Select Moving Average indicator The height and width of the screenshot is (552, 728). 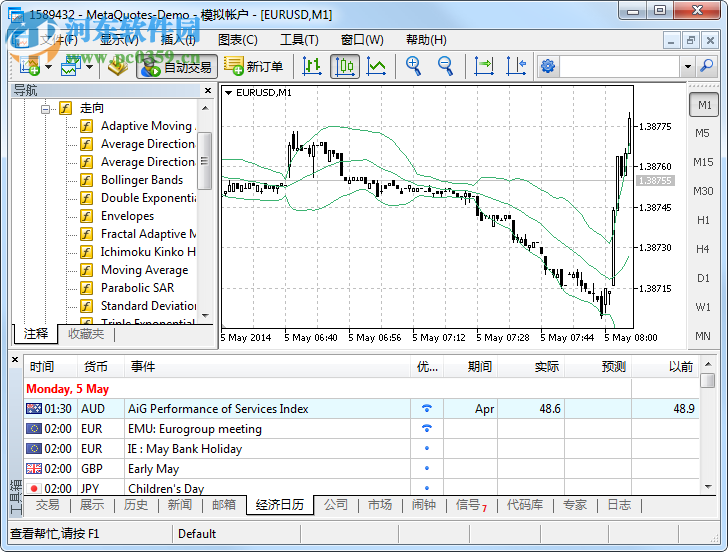pyautogui.click(x=144, y=270)
